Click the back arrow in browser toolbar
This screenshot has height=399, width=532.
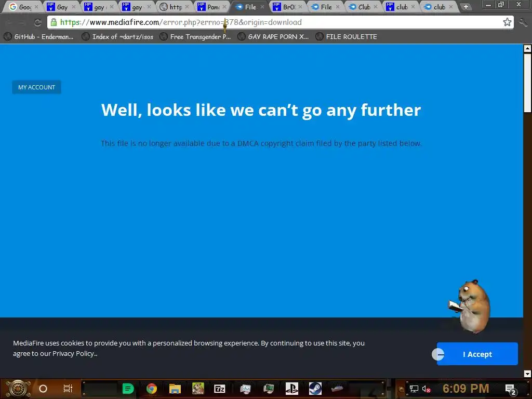point(9,23)
